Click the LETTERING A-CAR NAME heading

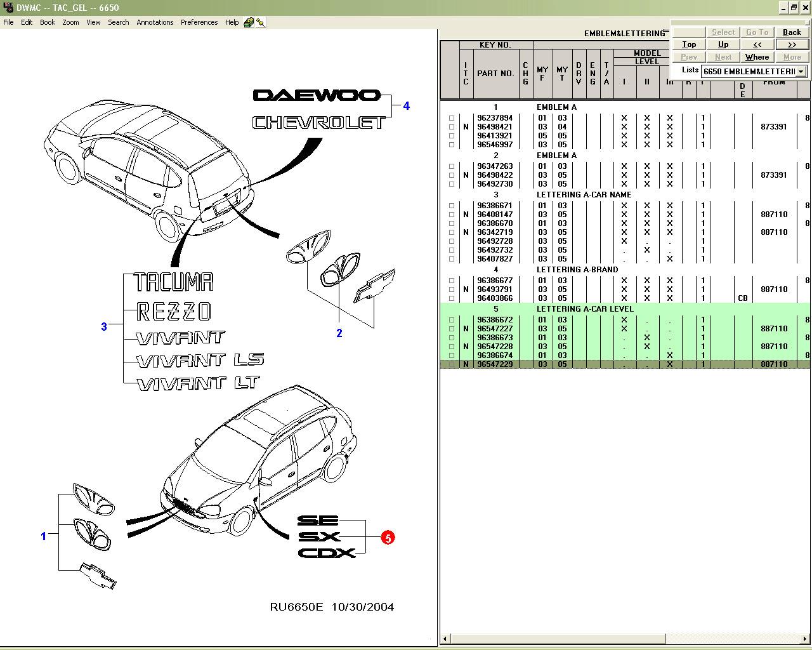coord(584,195)
